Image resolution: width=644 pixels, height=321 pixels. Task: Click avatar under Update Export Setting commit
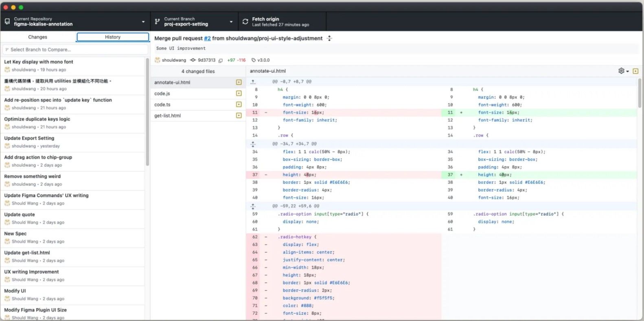[x=7, y=146]
